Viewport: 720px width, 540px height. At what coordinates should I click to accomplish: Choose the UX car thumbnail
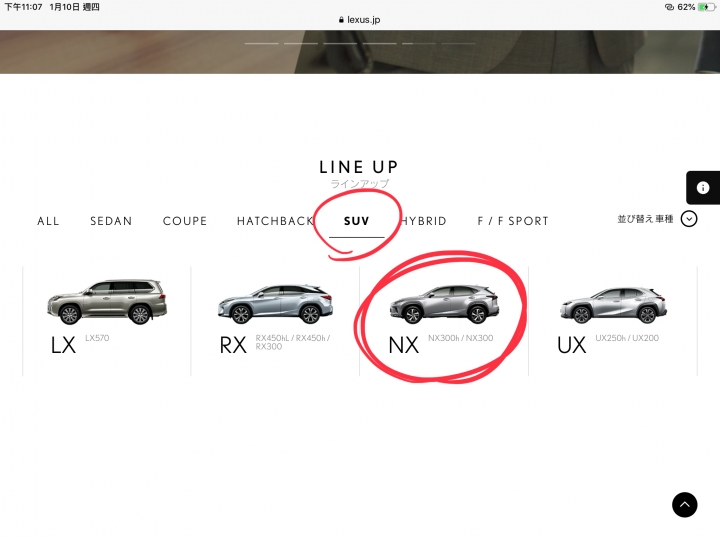click(x=613, y=305)
